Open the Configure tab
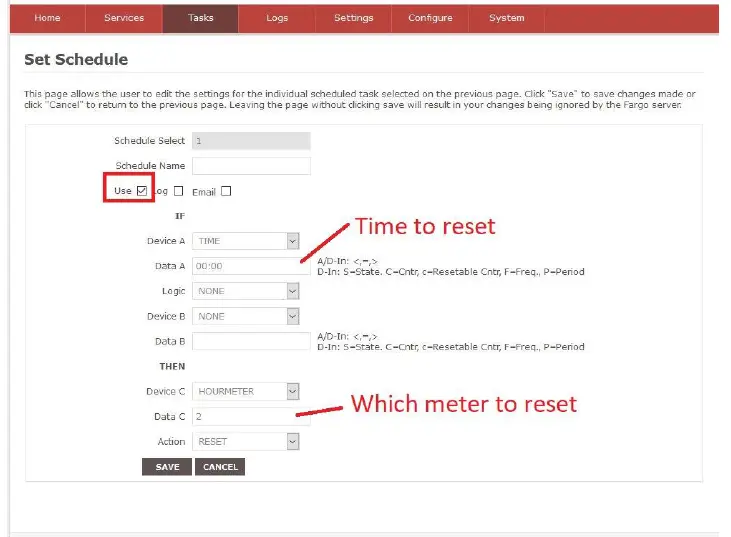This screenshot has width=731, height=537. point(430,18)
